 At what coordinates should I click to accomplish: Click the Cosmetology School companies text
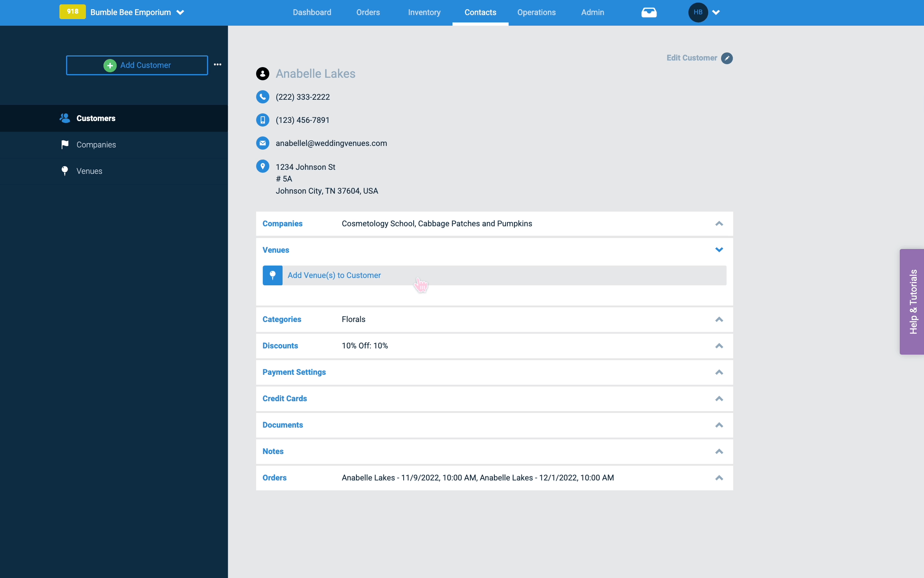tap(437, 224)
